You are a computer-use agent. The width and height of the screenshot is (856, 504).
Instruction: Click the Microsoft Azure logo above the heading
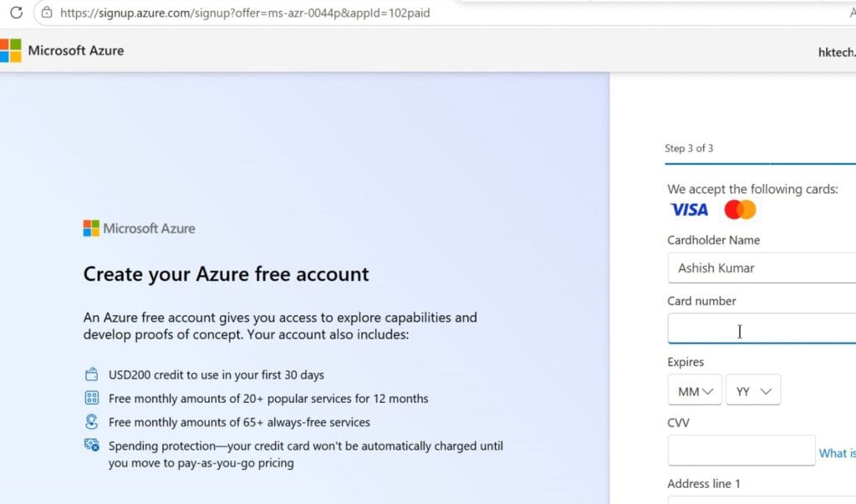[x=139, y=228]
